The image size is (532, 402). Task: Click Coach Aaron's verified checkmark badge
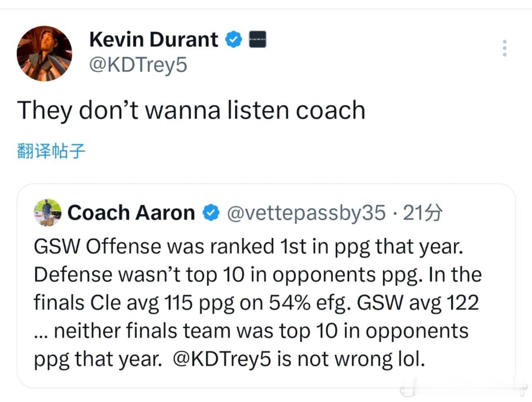click(x=211, y=213)
